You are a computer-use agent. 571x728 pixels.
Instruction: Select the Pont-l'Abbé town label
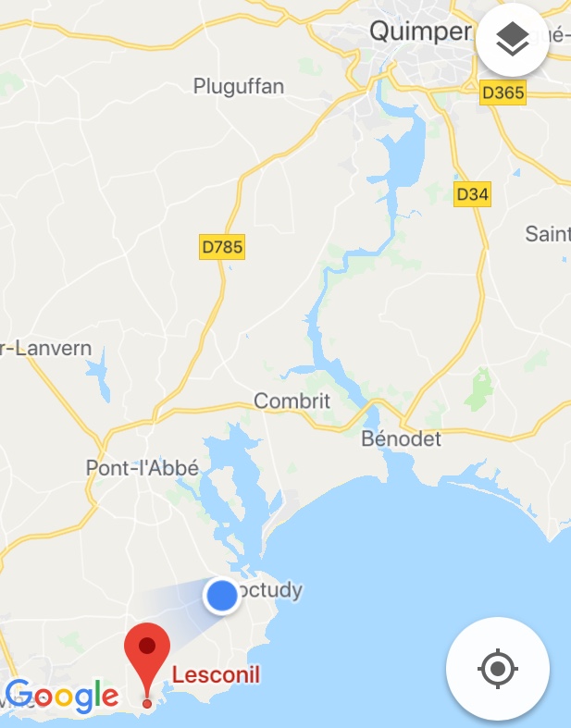143,467
